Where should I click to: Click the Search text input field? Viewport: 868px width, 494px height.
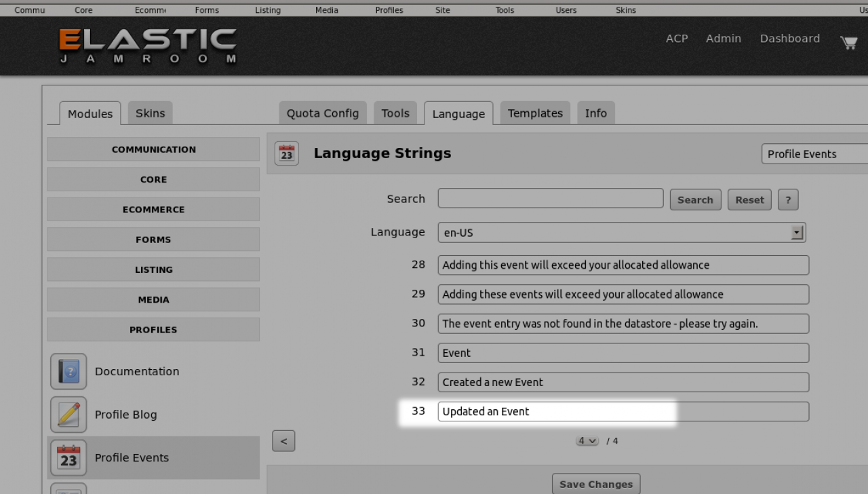[x=550, y=198]
